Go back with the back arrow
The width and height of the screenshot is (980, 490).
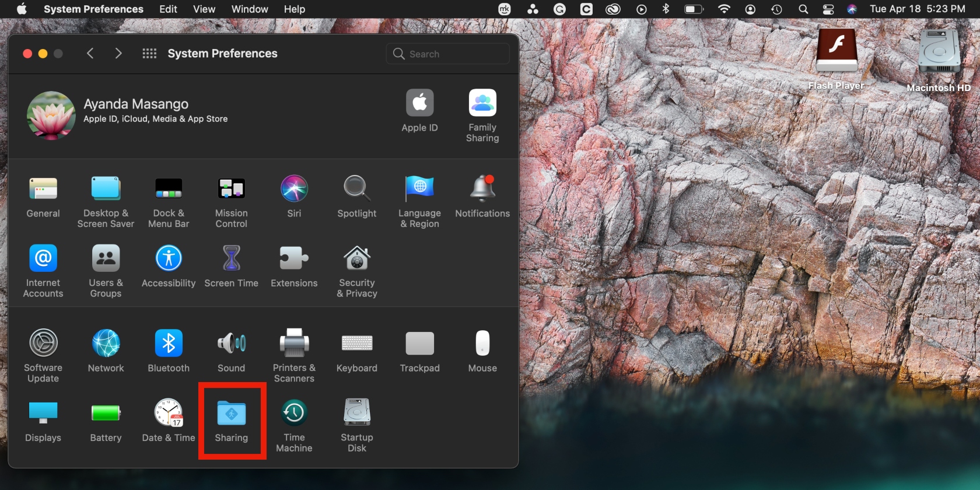click(x=90, y=54)
